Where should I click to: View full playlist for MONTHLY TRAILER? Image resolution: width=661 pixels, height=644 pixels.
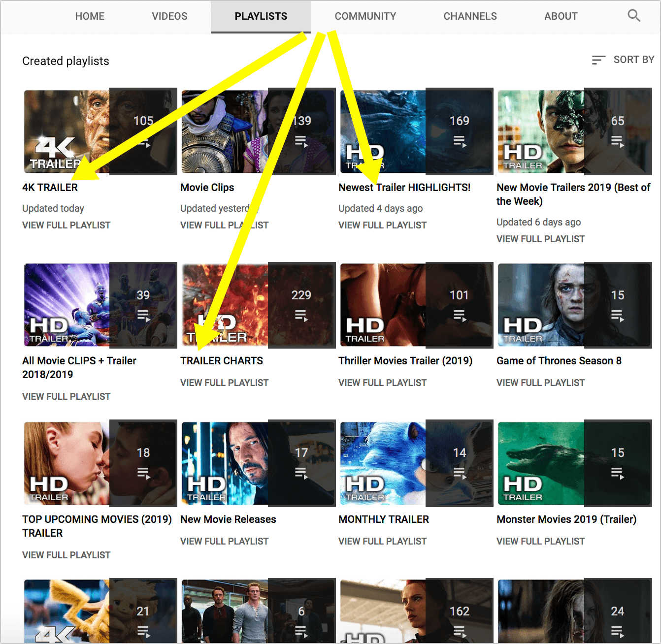pyautogui.click(x=383, y=541)
